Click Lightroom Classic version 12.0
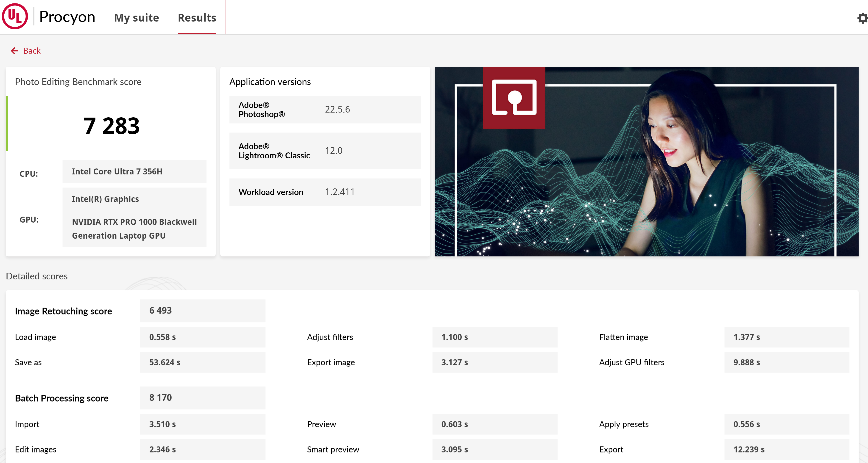 (334, 151)
